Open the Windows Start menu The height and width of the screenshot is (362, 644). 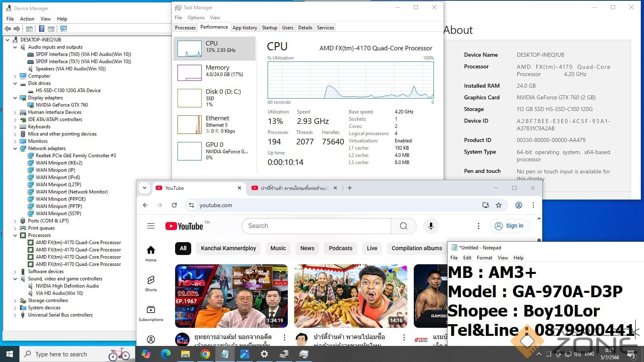10,354
